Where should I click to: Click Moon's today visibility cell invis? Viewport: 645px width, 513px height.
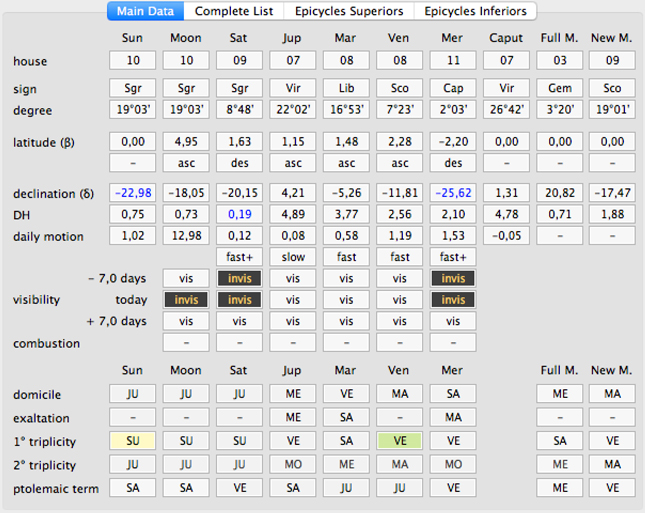tap(186, 299)
